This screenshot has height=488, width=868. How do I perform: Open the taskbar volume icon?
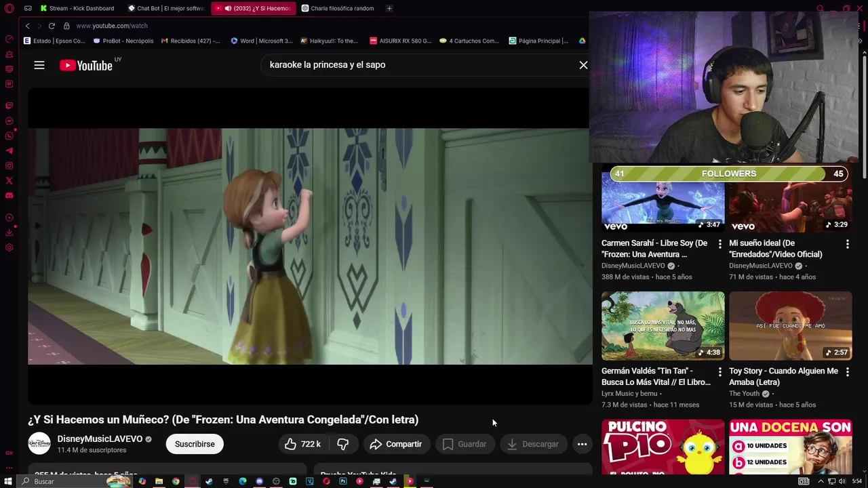tap(842, 481)
